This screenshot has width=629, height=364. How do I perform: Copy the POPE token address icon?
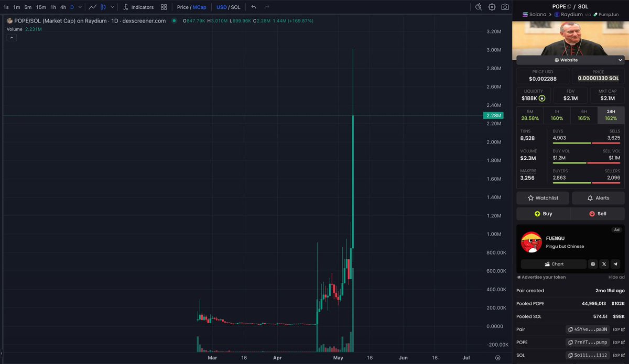569,6
